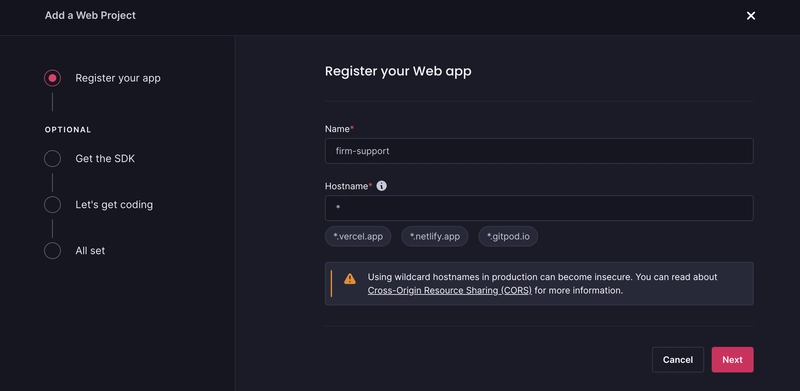Focus the Hostname input field

tap(539, 208)
